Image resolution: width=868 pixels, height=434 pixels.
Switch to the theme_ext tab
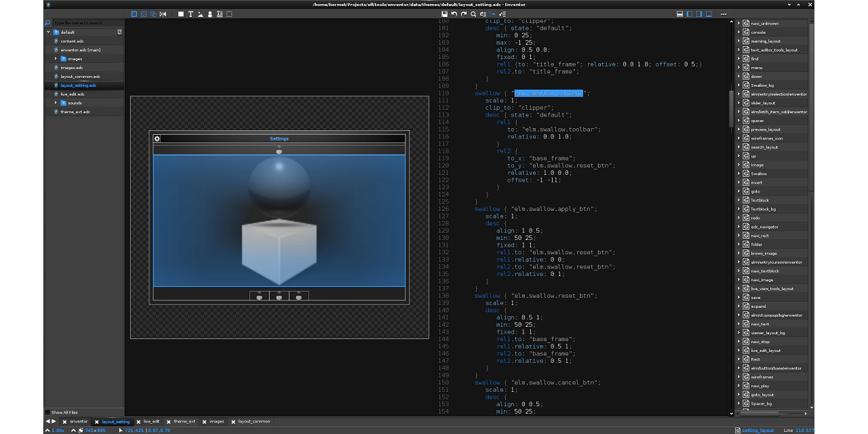pyautogui.click(x=184, y=422)
